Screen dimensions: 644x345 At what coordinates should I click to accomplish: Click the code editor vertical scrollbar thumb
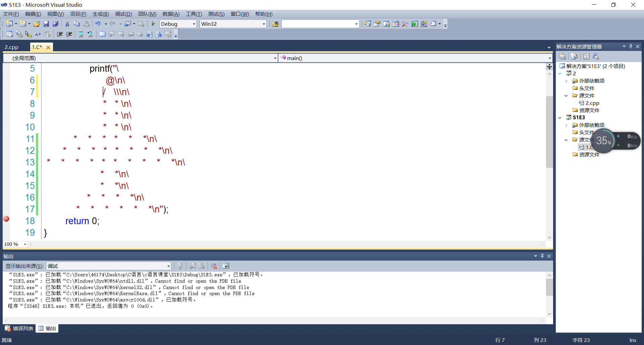(x=549, y=132)
